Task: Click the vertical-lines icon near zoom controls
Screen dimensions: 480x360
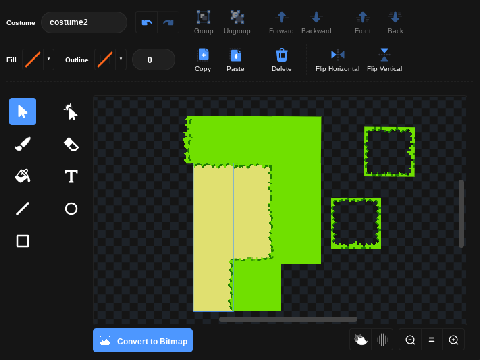Action: pyautogui.click(x=382, y=340)
